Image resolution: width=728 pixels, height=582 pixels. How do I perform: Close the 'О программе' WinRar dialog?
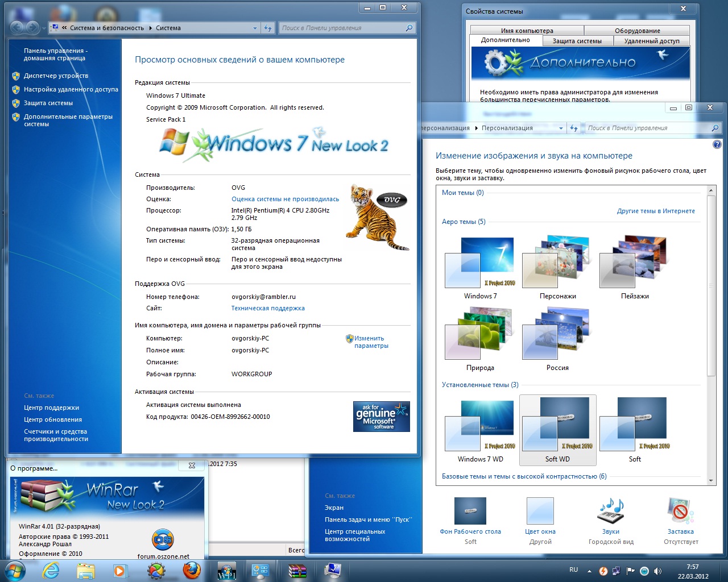192,465
